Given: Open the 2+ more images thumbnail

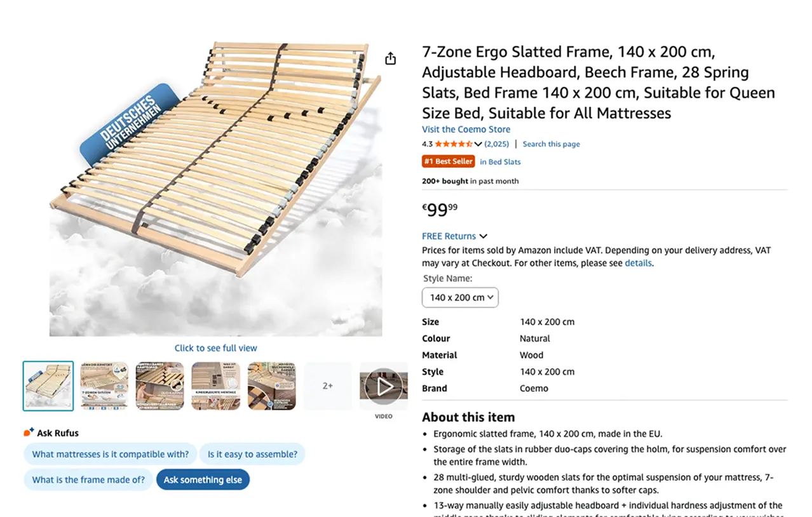Looking at the screenshot, I should point(328,386).
